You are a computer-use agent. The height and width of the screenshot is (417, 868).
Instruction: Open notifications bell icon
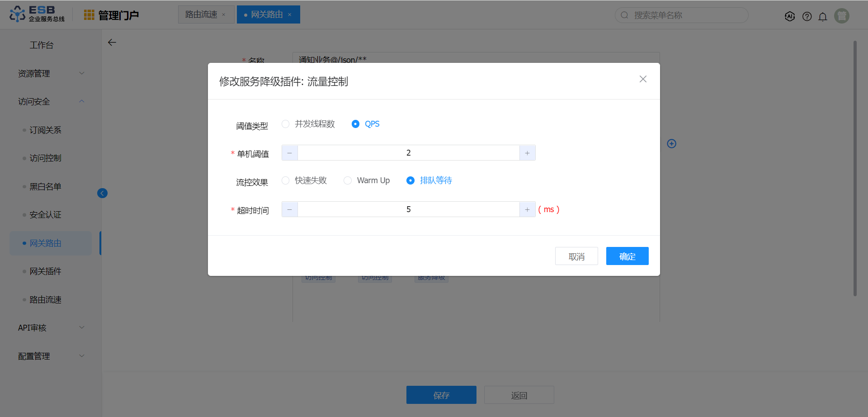(823, 16)
